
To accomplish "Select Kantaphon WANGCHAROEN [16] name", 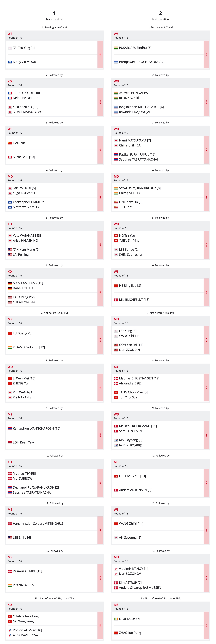I will [37, 429].
